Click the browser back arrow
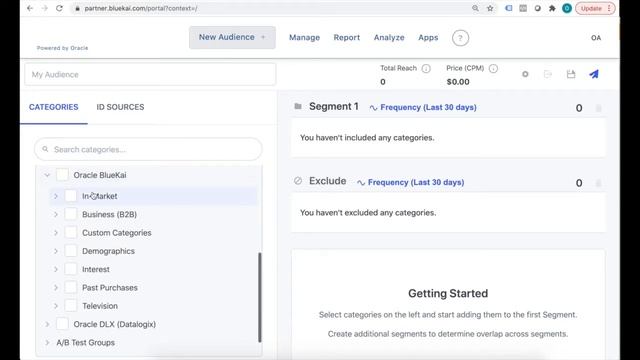 coord(30,8)
